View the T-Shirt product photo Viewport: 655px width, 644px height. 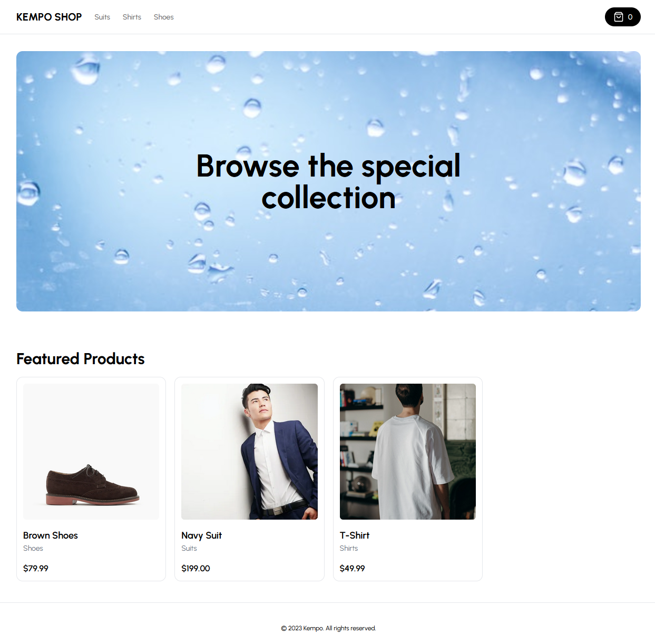(x=408, y=452)
